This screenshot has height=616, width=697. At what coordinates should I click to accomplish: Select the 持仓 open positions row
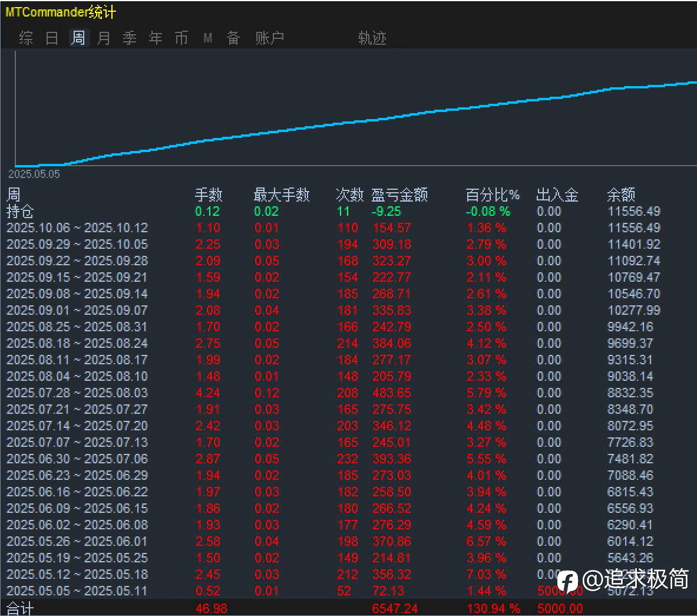click(333, 211)
